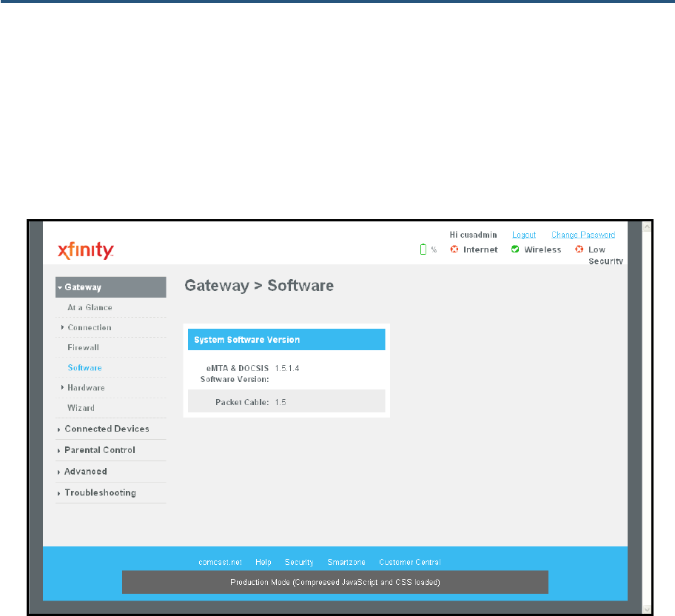
Task: Open the Help footer link
Action: 263,562
